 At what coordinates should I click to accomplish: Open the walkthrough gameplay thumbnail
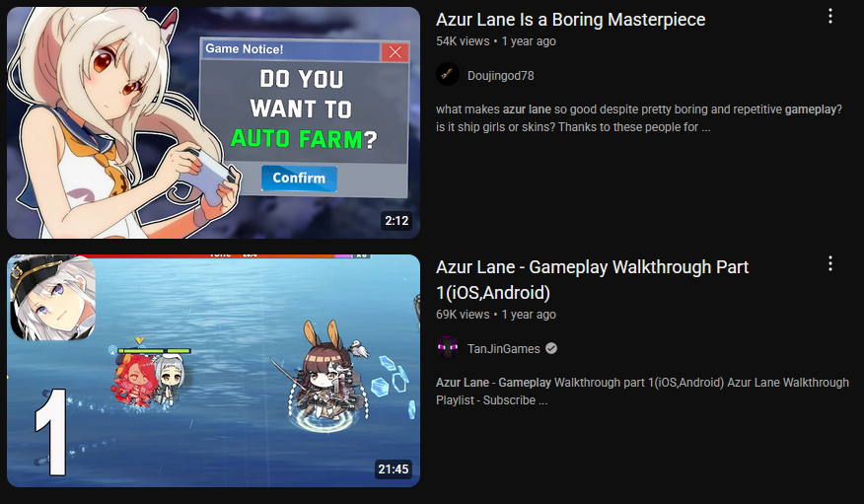[213, 371]
